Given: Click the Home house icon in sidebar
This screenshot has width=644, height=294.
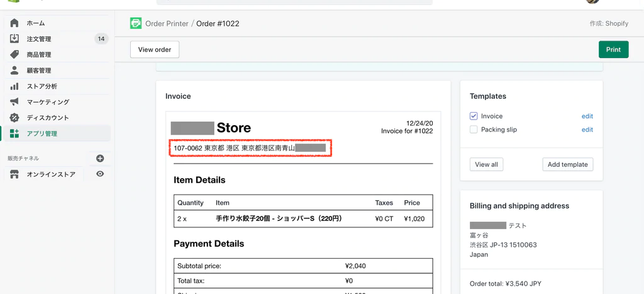Looking at the screenshot, I should (x=14, y=23).
